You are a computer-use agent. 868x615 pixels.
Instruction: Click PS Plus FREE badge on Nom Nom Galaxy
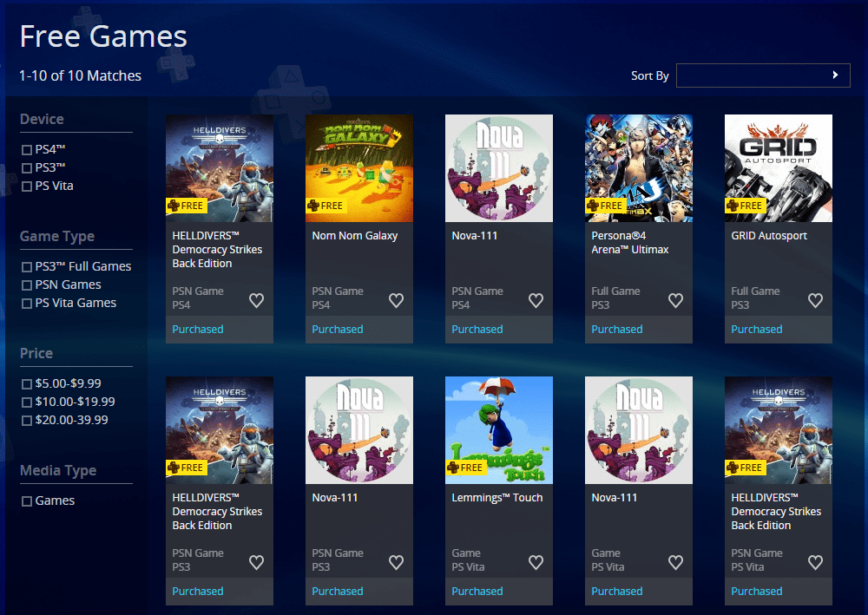tap(326, 206)
